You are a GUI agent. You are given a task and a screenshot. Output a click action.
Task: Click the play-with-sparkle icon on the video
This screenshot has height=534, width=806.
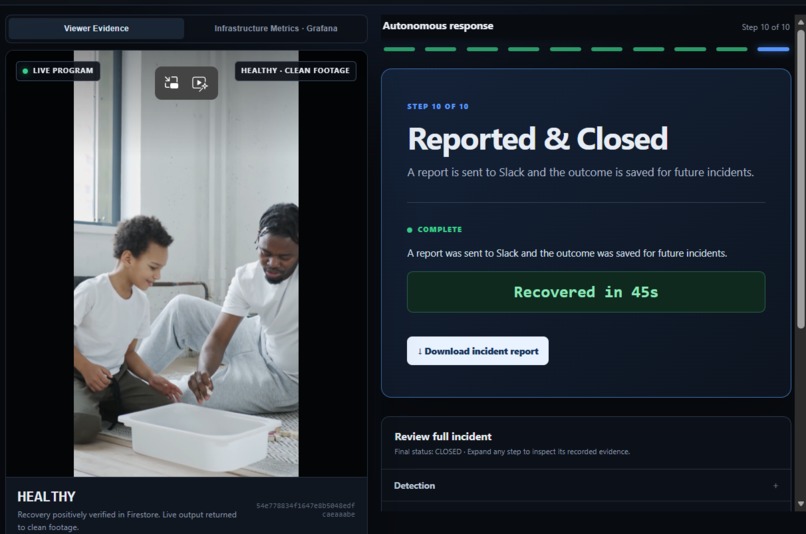199,83
